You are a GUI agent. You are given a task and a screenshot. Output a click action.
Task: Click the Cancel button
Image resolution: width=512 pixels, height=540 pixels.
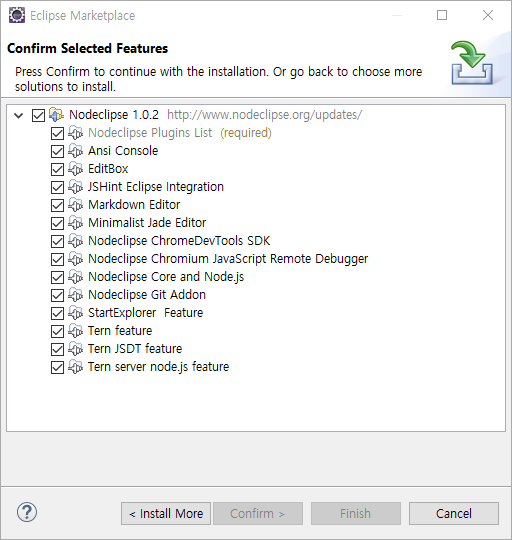(454, 513)
